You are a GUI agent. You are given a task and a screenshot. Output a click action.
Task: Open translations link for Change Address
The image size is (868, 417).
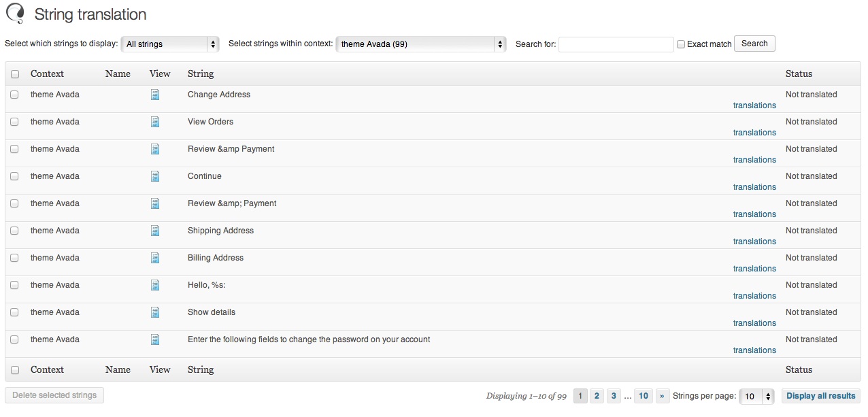point(754,105)
